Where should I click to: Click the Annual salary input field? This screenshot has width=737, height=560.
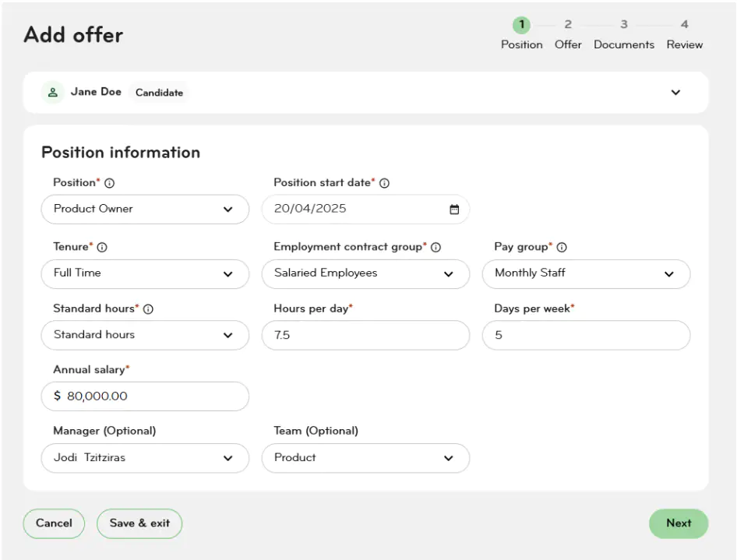tap(145, 396)
